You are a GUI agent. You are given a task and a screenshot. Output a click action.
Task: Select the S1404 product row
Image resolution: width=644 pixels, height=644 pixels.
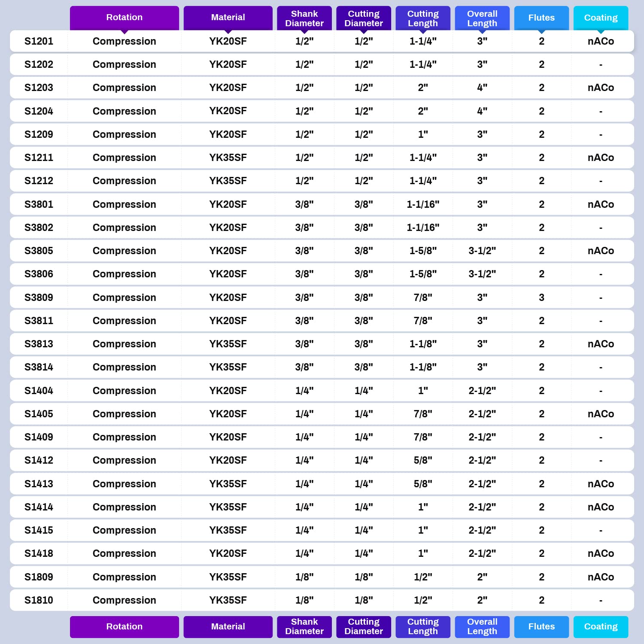tap(322, 391)
